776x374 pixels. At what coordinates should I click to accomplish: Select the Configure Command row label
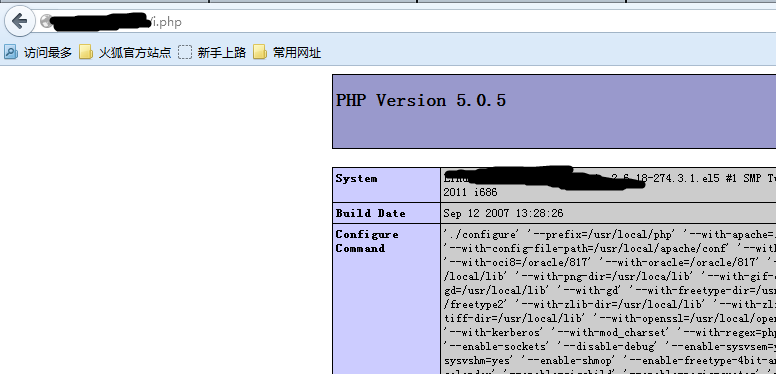tap(367, 241)
